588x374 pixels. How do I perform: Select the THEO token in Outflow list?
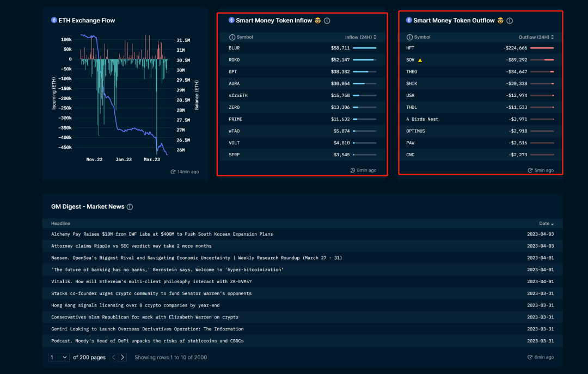412,72
